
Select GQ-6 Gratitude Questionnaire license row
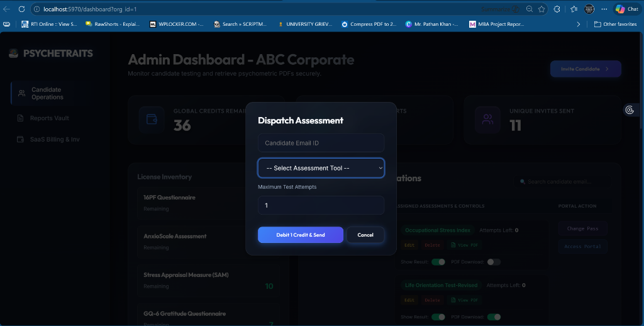[209, 315]
